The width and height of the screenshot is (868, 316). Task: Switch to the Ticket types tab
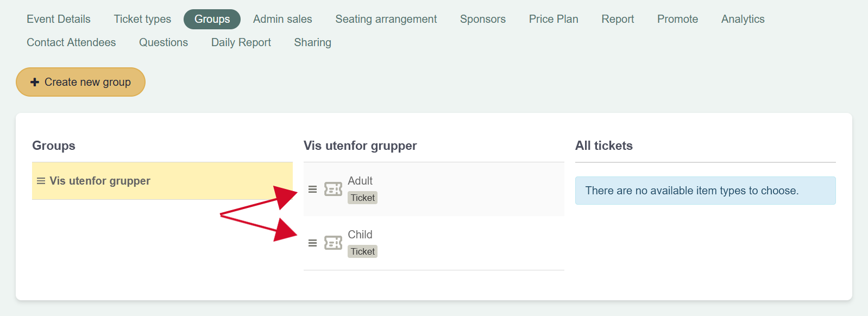pos(142,19)
